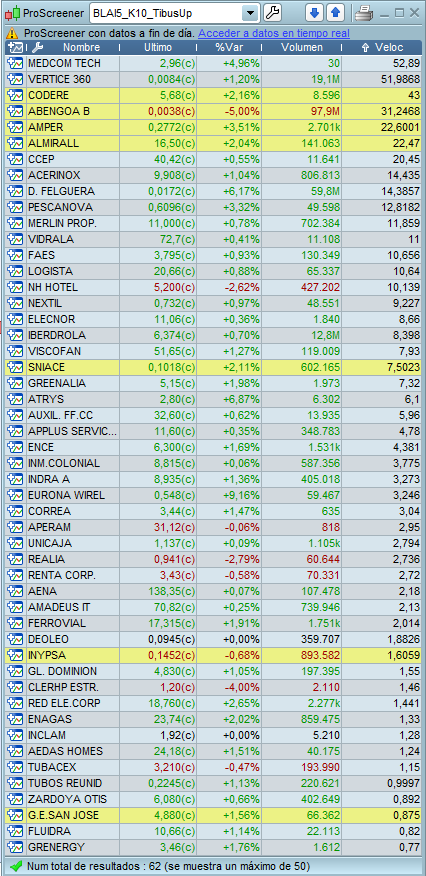Screen dimensions: 426x876
Task: Select the DEOLEO row name
Action: [x=48, y=639]
